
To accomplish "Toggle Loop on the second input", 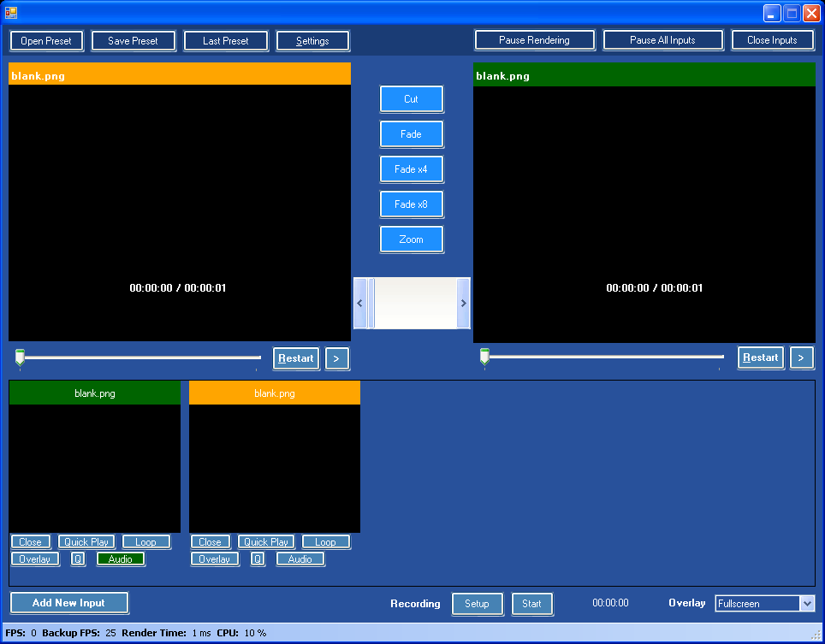I will pos(326,542).
